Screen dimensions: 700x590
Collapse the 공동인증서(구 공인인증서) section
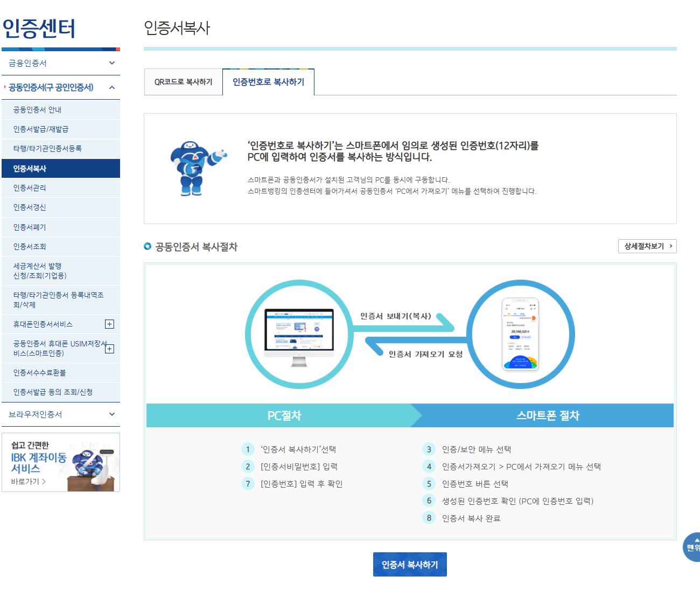tap(60, 87)
